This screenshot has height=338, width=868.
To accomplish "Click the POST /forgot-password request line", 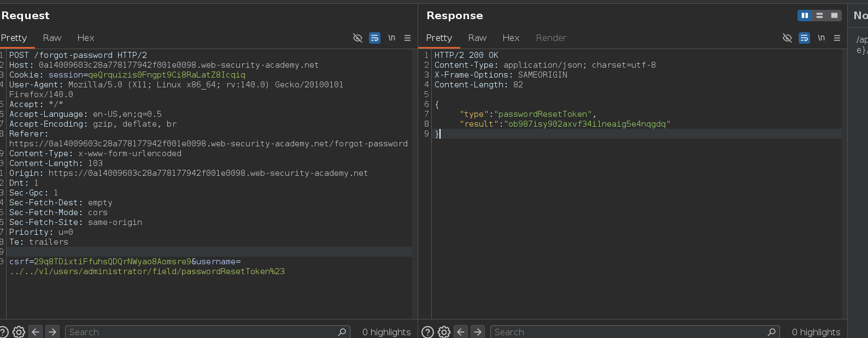I will (78, 55).
